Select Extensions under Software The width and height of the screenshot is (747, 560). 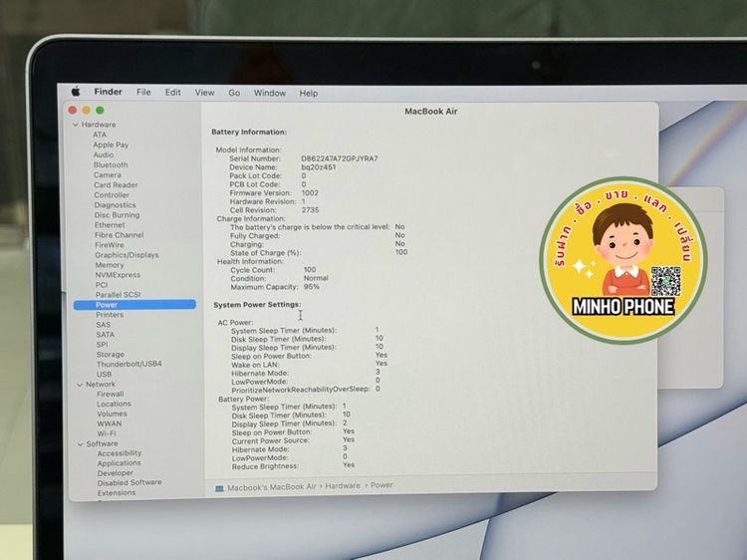click(x=117, y=493)
